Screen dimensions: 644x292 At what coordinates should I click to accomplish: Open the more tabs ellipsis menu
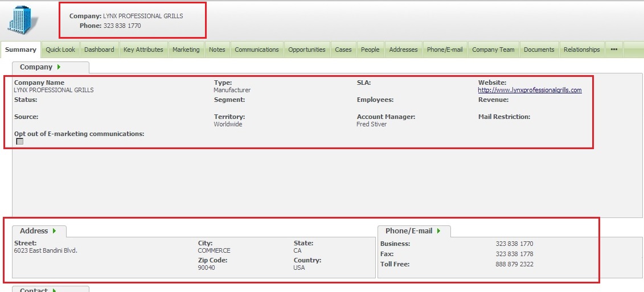614,50
